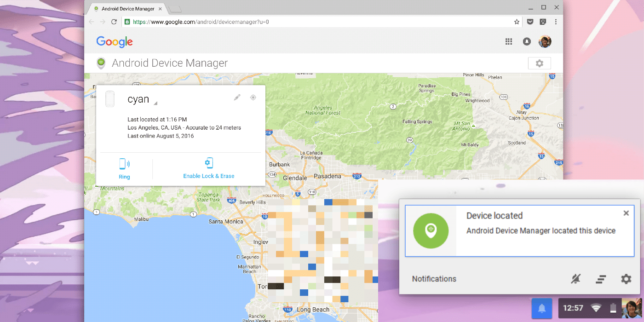The height and width of the screenshot is (322, 644).
Task: Click the Pocket extension icon
Action: click(x=530, y=22)
